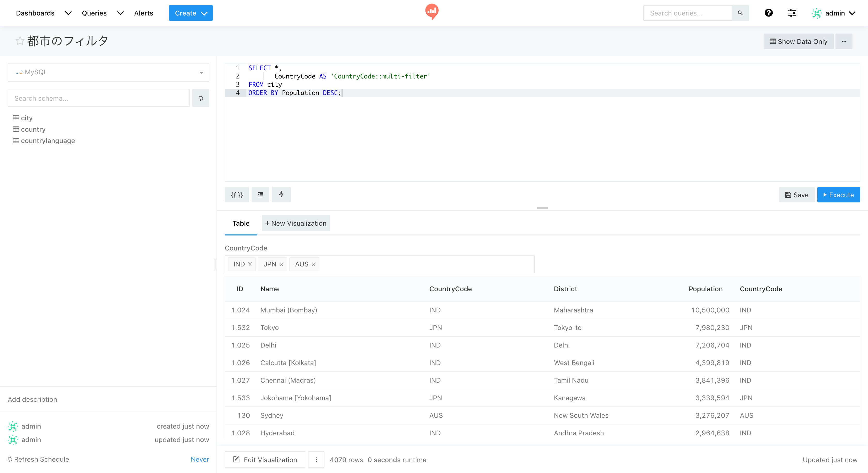
Task: Add a New Visualization tab
Action: click(296, 223)
